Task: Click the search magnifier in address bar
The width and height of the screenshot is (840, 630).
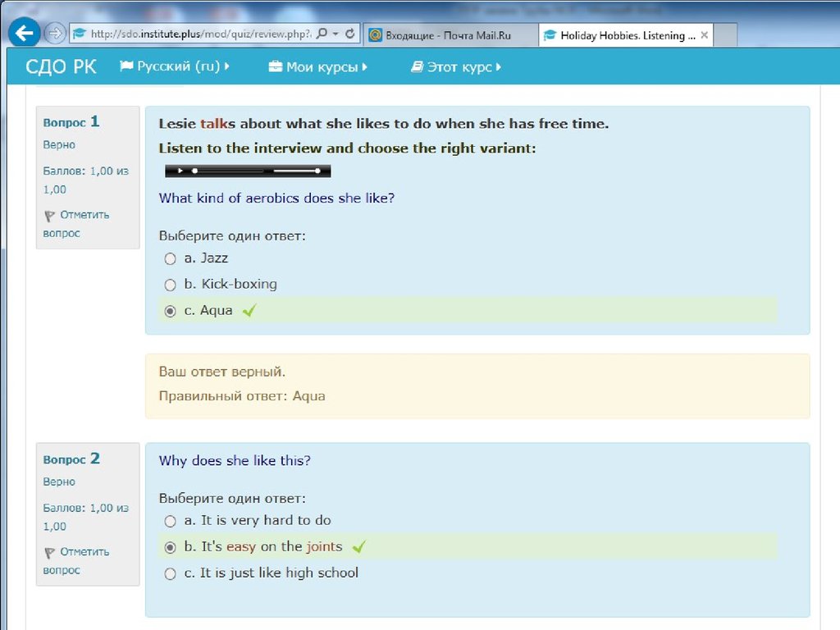Action: tap(322, 34)
